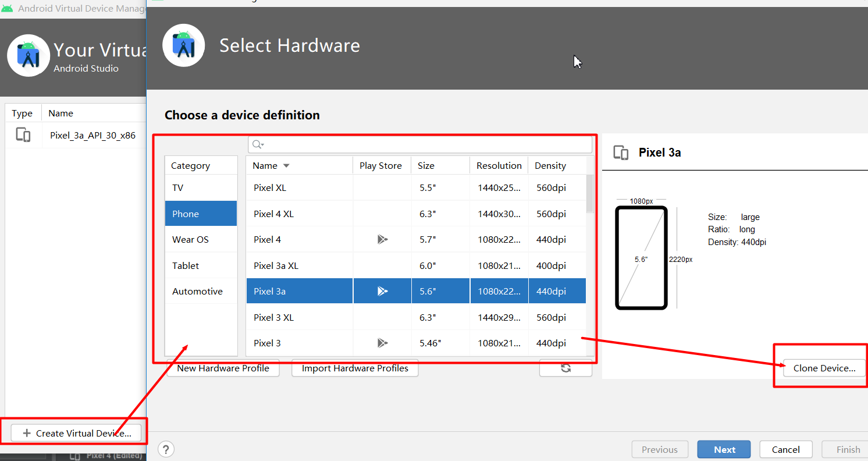The image size is (868, 461).
Task: Click the Play Store column header
Action: 382,165
